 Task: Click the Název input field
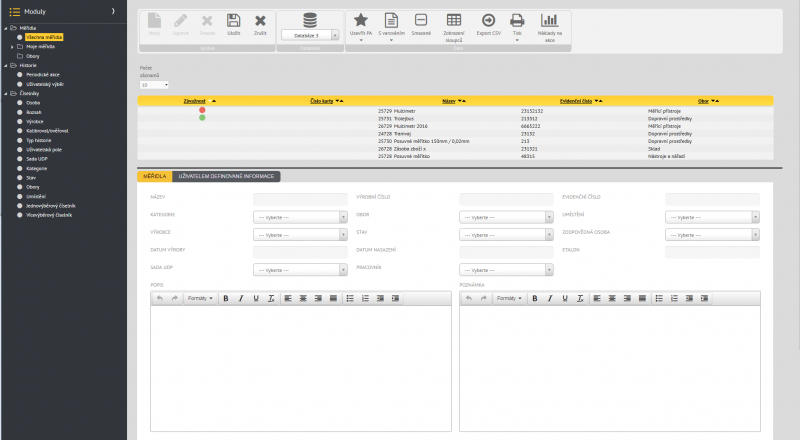(x=300, y=199)
